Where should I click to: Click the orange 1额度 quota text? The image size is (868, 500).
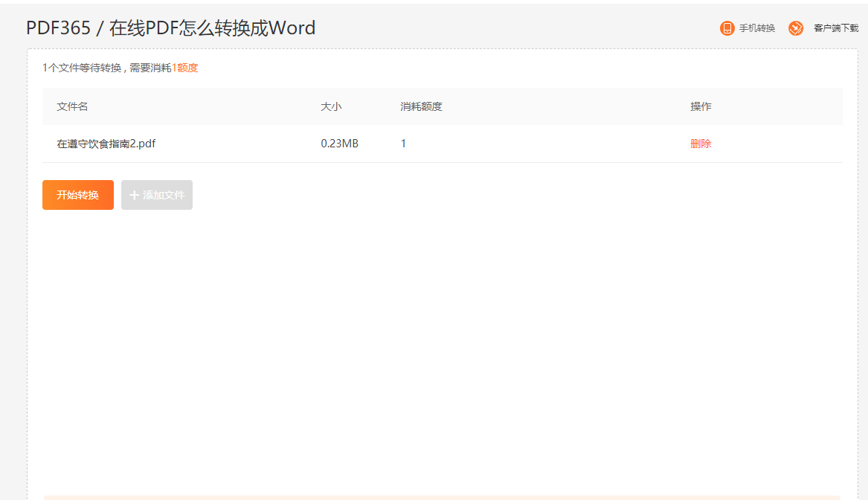[x=185, y=68]
